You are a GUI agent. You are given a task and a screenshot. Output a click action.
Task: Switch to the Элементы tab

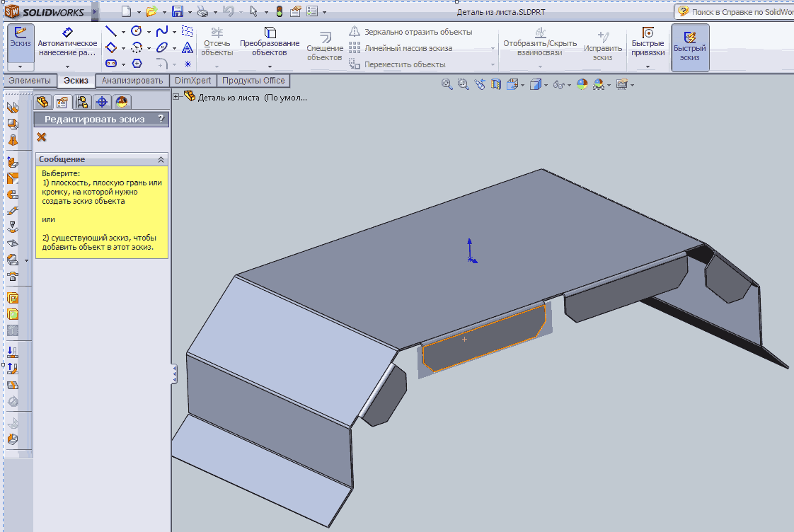pyautogui.click(x=30, y=81)
